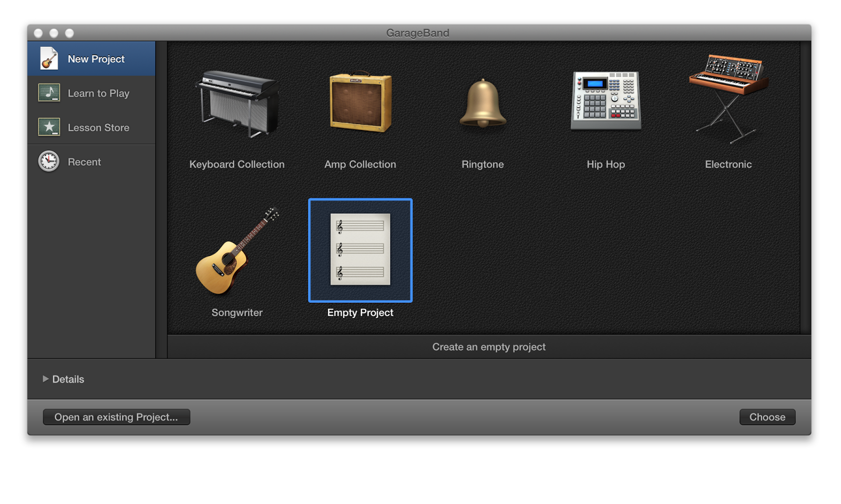The image size is (841, 504).
Task: Choose the Amp Collection amplifier icon
Action: (x=361, y=102)
